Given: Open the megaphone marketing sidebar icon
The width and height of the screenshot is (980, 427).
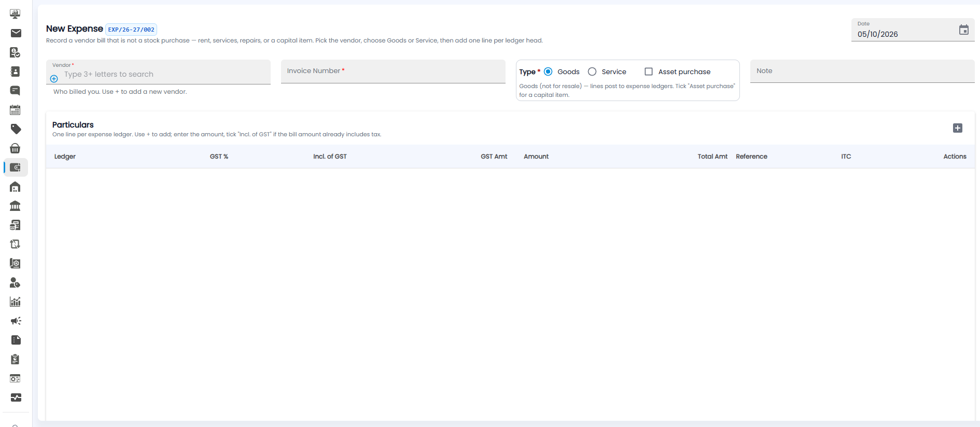Looking at the screenshot, I should [x=16, y=321].
